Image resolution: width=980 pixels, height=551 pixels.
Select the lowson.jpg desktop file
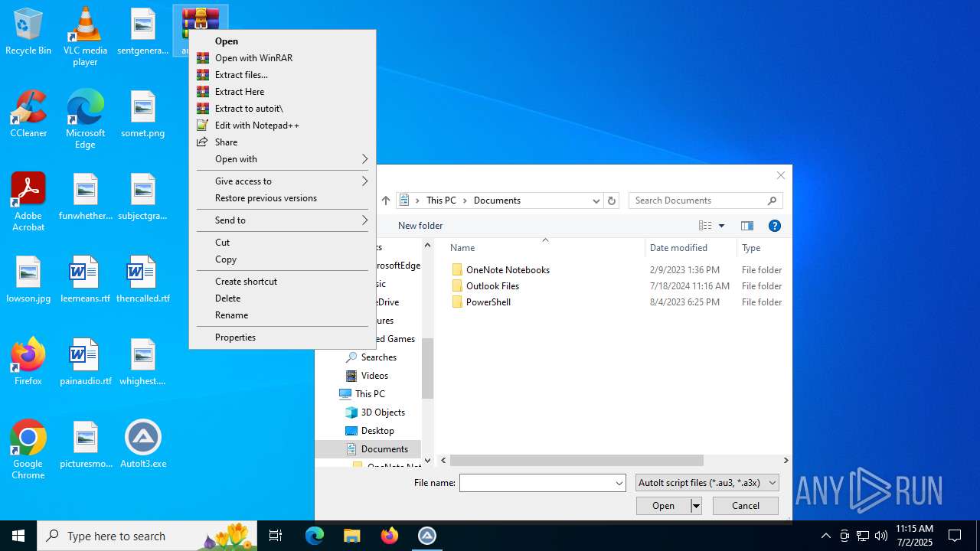[x=28, y=280]
